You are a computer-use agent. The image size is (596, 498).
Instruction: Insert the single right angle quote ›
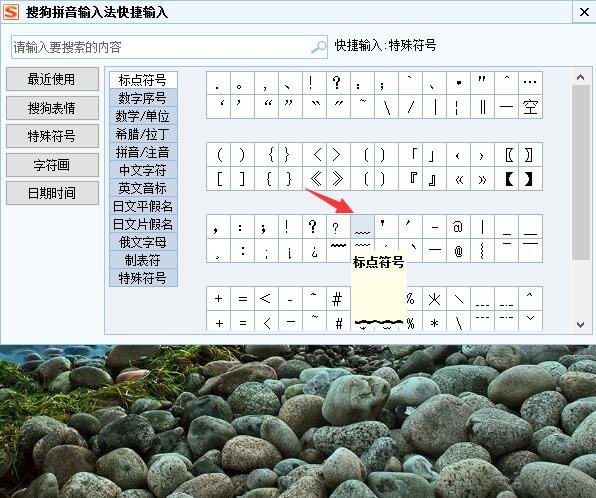482,154
